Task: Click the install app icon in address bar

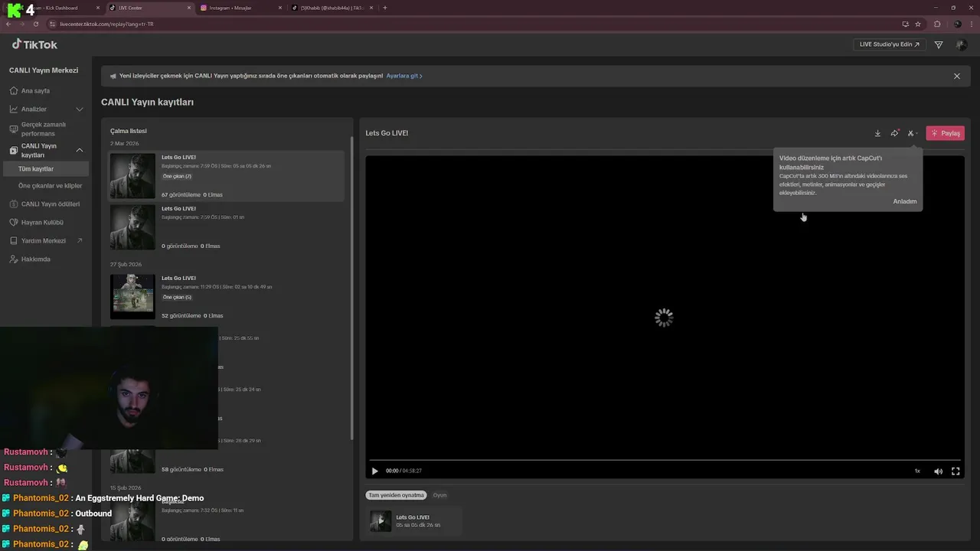Action: [905, 24]
